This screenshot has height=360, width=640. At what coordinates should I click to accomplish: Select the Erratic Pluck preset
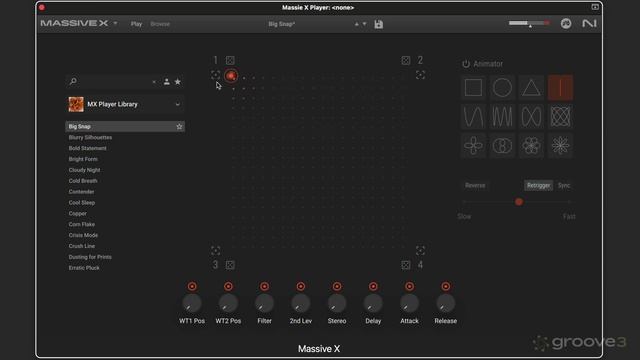(x=84, y=268)
